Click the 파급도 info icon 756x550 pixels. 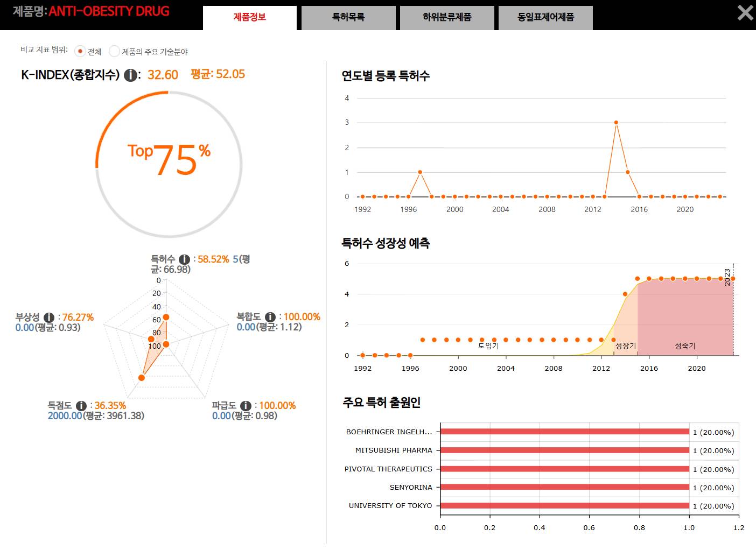pyautogui.click(x=246, y=406)
